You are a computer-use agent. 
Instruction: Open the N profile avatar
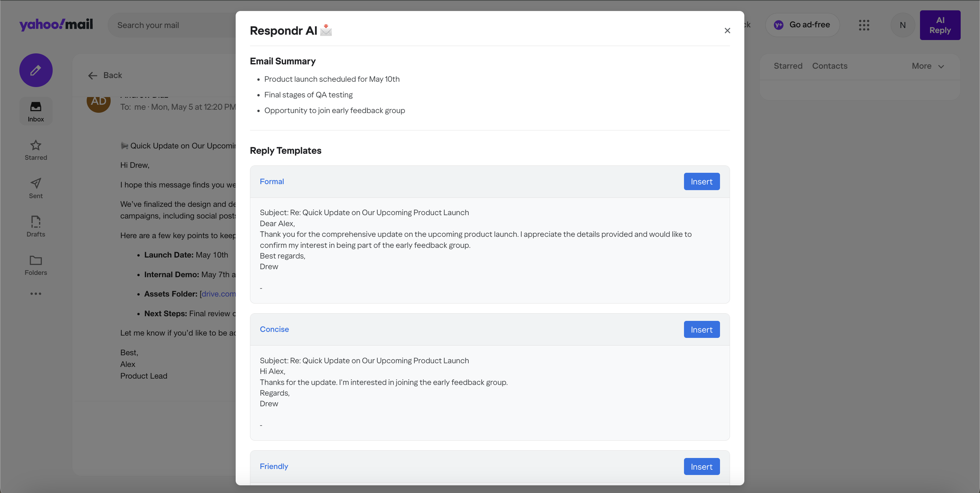coord(902,25)
